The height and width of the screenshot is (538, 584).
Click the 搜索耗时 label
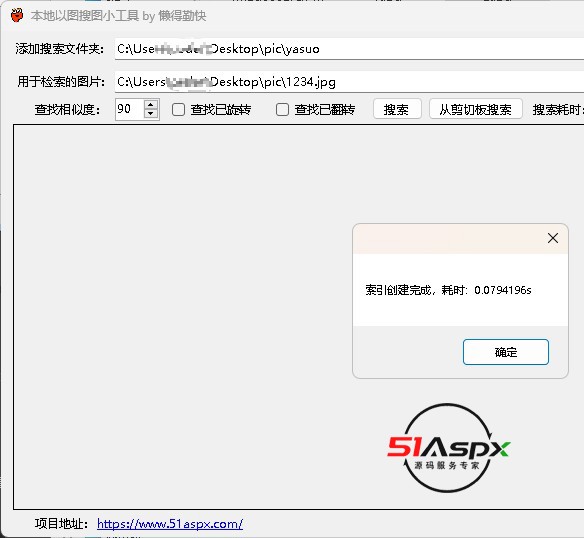558,110
